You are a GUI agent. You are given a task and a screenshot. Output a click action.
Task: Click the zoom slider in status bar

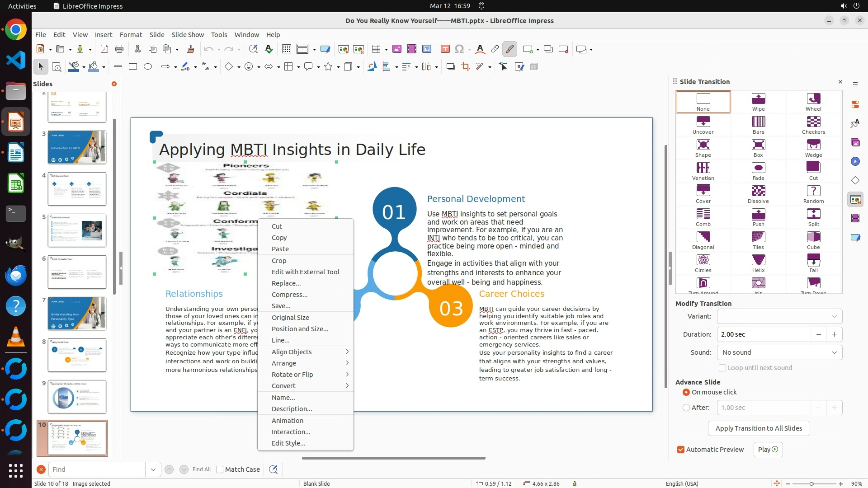811,483
